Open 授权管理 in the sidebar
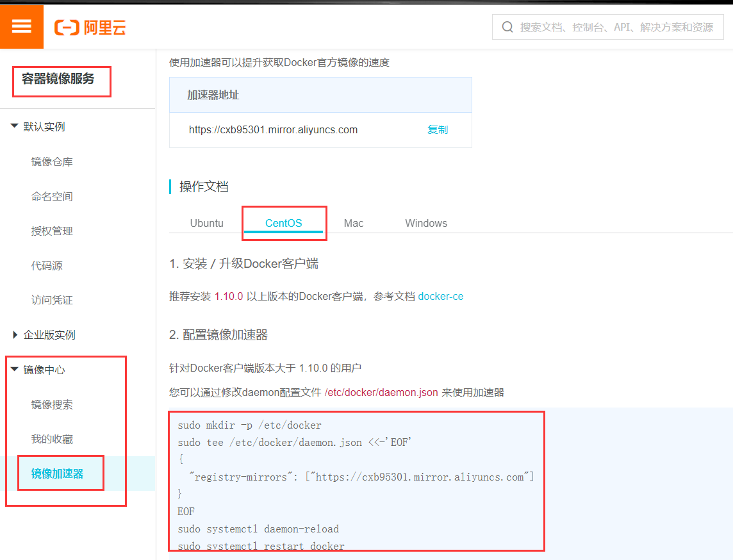Image resolution: width=733 pixels, height=560 pixels. point(52,231)
